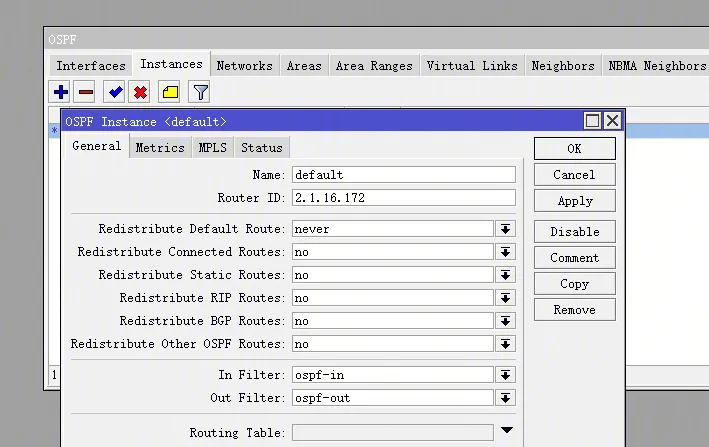The image size is (709, 447).
Task: Click the funnel filter icon
Action: (x=200, y=92)
